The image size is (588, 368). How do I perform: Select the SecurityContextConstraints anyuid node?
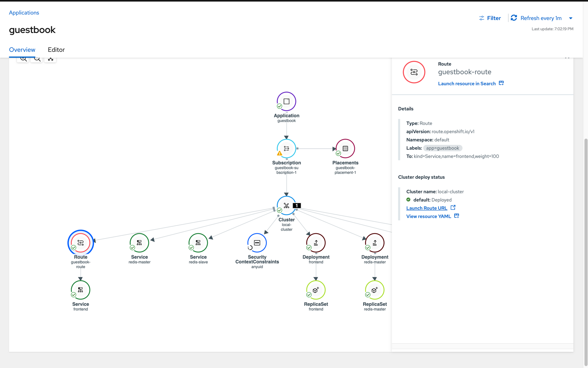(257, 243)
